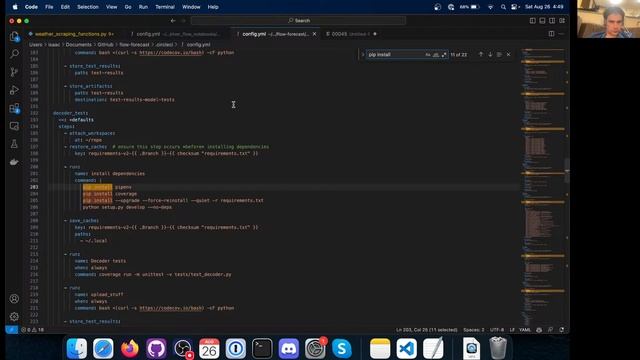Click the '.circleci' breadcrumb segment
Screen dimensions: 640x360
(164, 44)
